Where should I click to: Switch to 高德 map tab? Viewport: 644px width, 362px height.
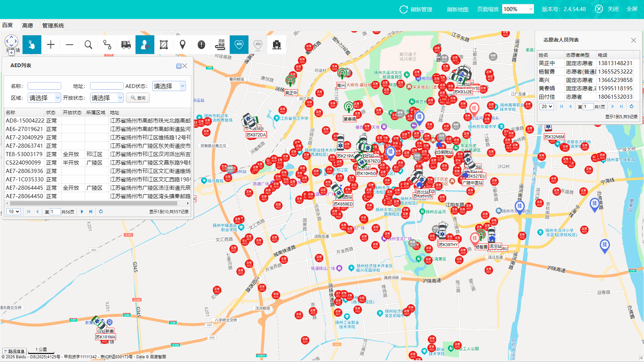click(27, 25)
